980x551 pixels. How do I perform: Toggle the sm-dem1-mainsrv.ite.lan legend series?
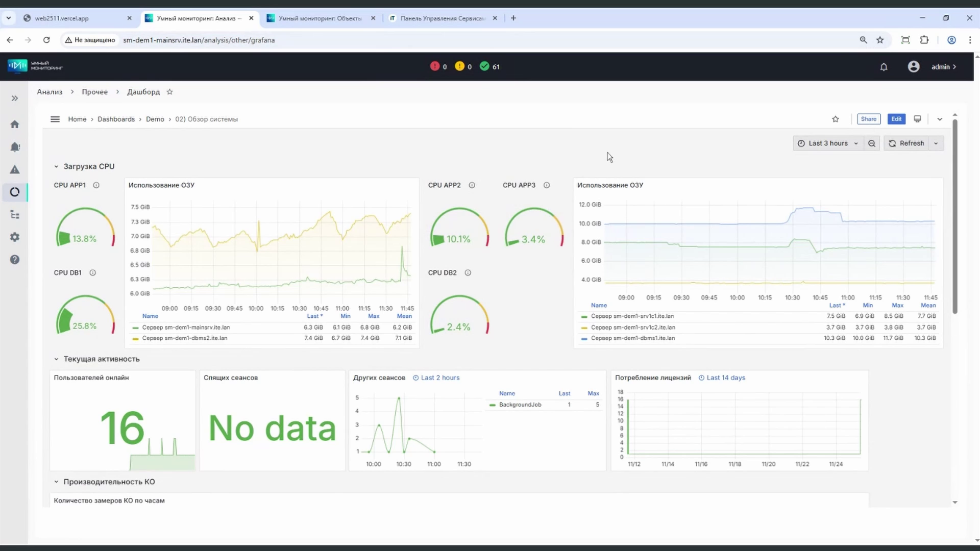point(186,328)
